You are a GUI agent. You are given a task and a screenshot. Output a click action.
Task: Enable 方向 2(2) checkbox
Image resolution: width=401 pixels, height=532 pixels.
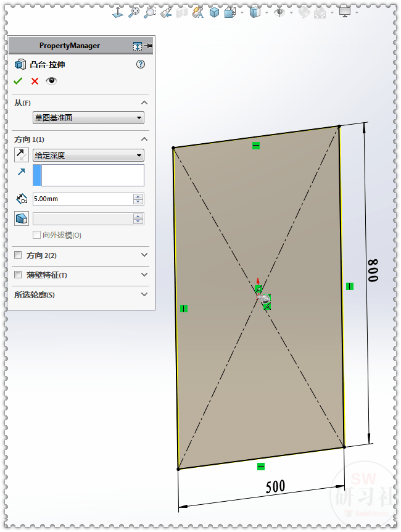[18, 255]
